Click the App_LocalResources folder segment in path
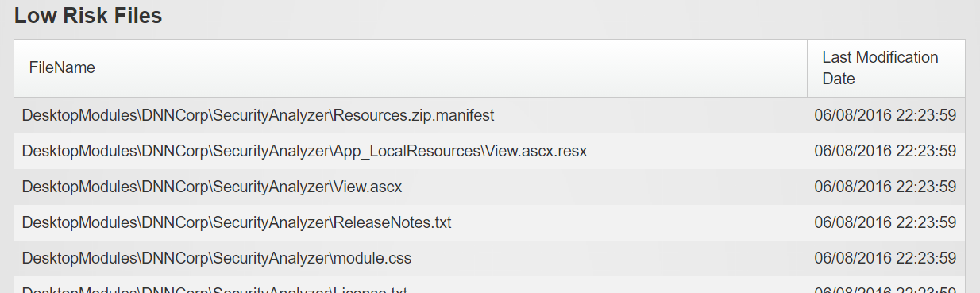980x293 pixels. (407, 151)
